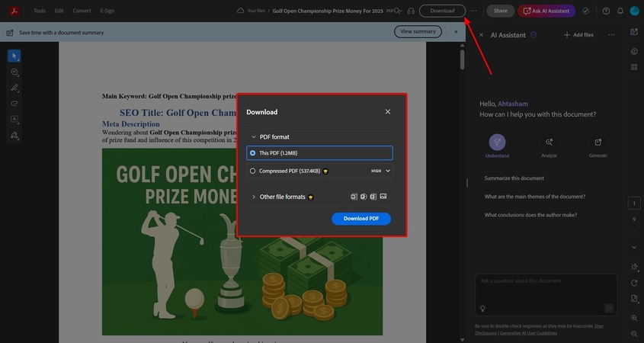Open the page display icon in right rail
644x343 pixels.
click(634, 299)
